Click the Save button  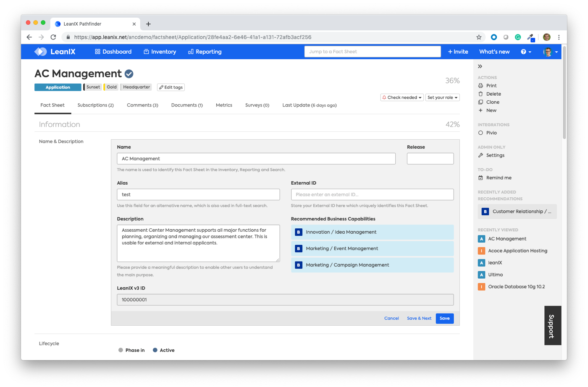[445, 318]
